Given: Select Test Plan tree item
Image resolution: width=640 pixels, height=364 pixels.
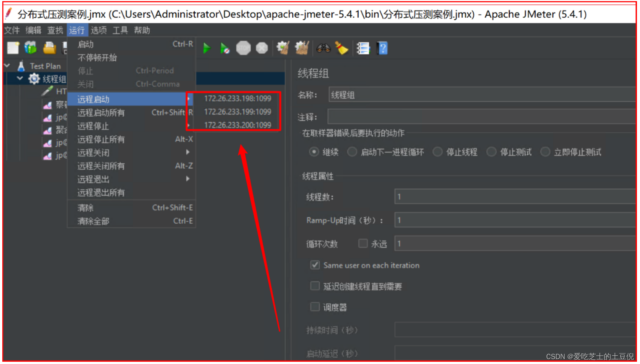Looking at the screenshot, I should pyautogui.click(x=45, y=66).
